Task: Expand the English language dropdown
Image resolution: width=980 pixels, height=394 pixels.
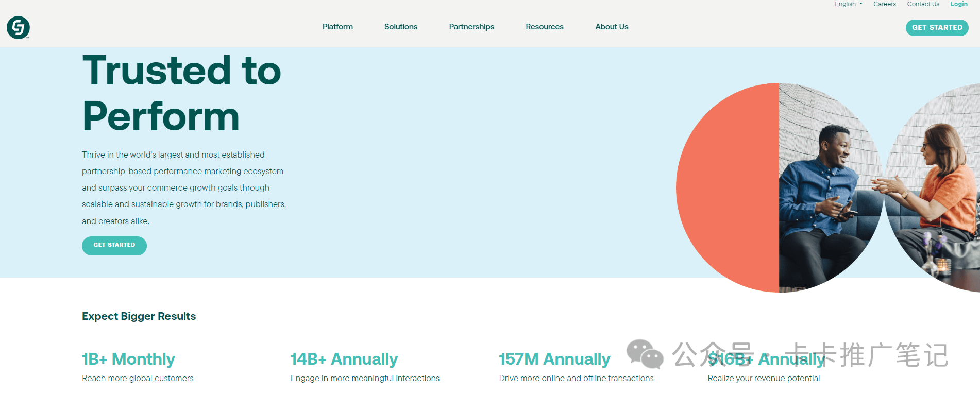Action: click(848, 4)
